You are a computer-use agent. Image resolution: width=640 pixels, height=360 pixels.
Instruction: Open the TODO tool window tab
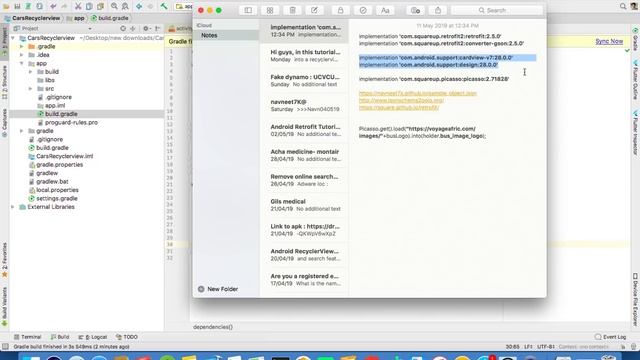[127, 337]
